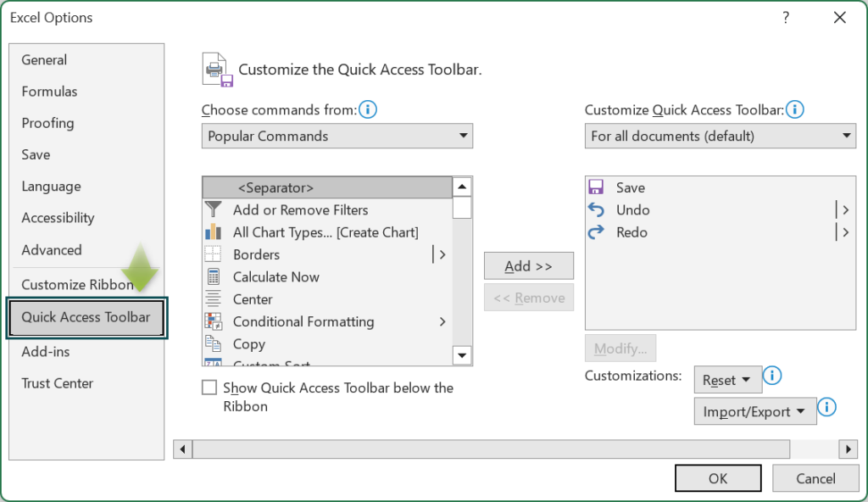The image size is (868, 502).
Task: Click info icon next to Import/Export
Action: click(826, 408)
